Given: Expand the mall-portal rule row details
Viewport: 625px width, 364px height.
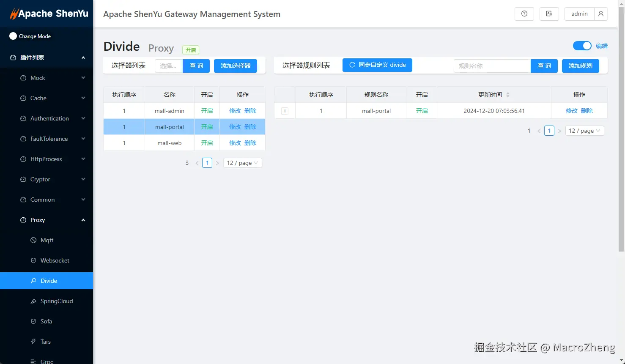Looking at the screenshot, I should pos(285,111).
